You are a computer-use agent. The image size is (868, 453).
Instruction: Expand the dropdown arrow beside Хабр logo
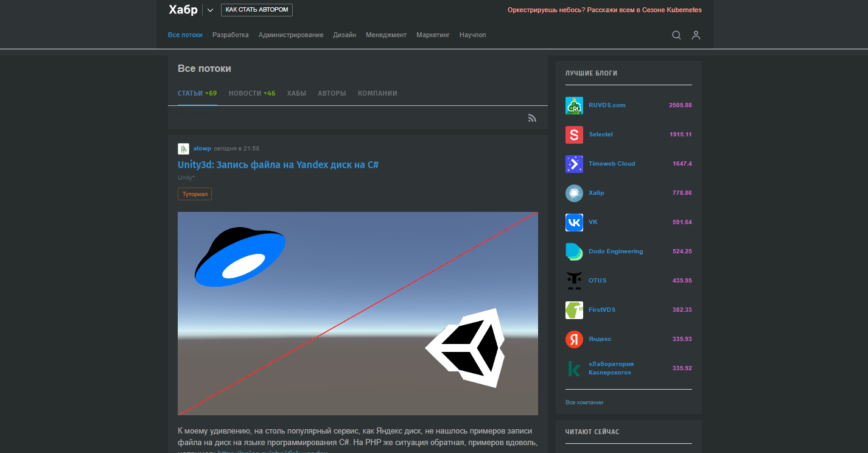(x=210, y=10)
